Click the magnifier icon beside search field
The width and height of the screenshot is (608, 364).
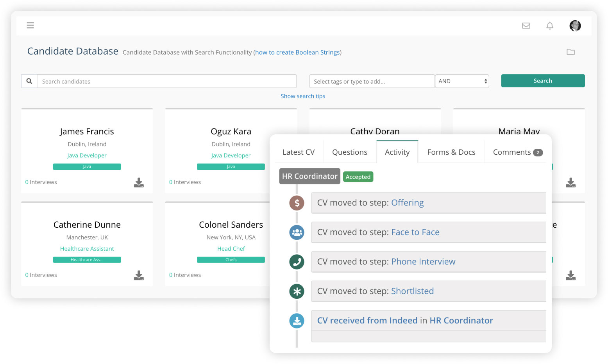(x=29, y=81)
